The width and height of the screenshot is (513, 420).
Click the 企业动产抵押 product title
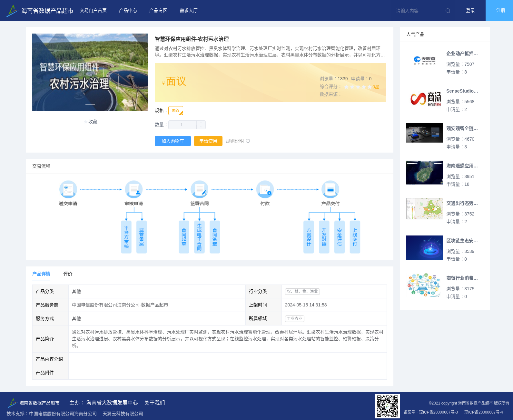(x=462, y=54)
